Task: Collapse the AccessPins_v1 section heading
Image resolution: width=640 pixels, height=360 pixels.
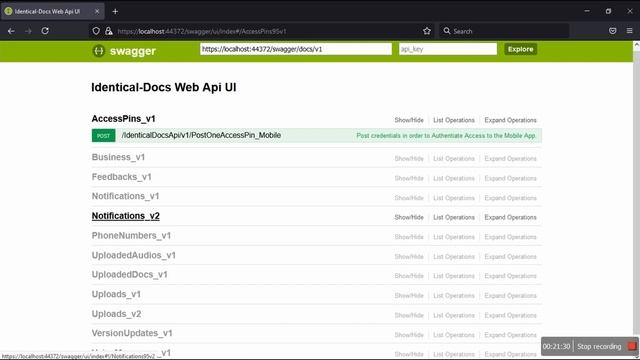Action: click(123, 119)
